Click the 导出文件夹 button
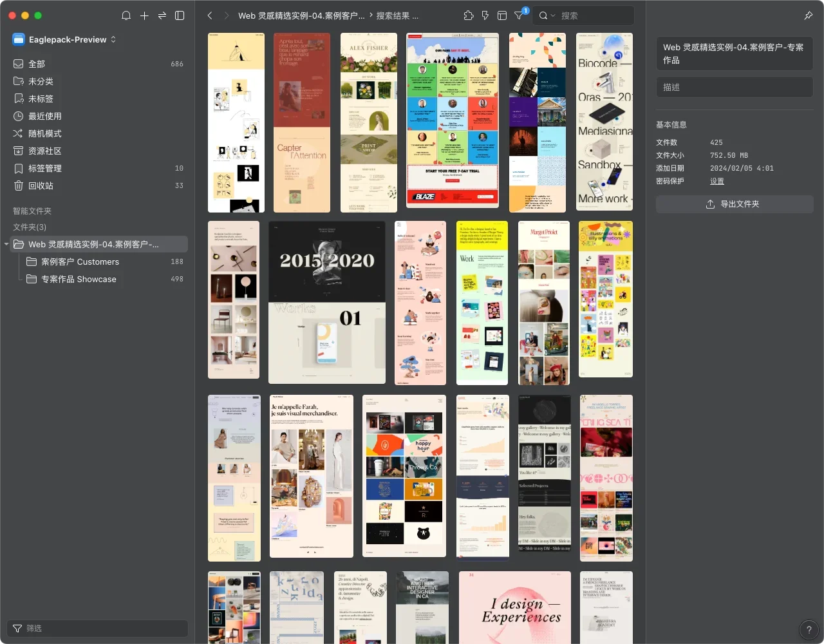The image size is (824, 644). click(x=735, y=204)
